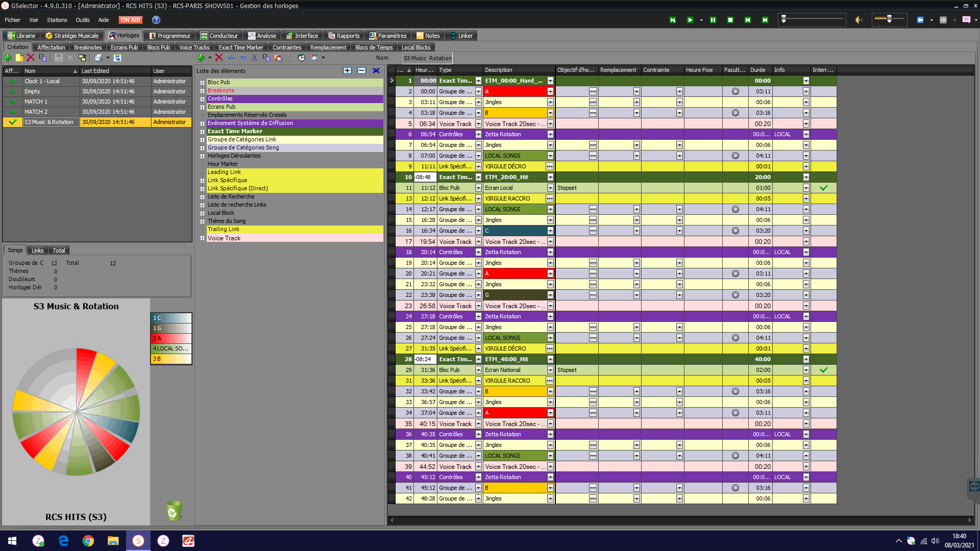Click the blue back navigation arrow
Viewport: 980px width, 551px height.
(920, 20)
